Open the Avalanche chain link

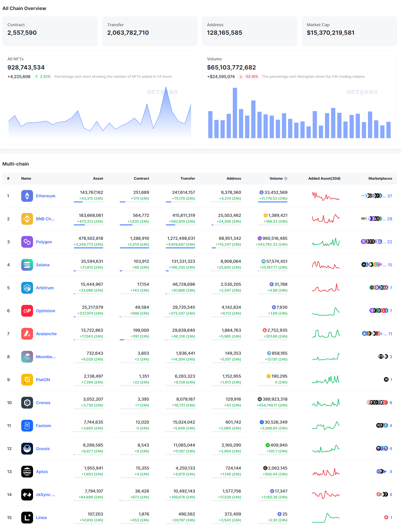(x=46, y=334)
